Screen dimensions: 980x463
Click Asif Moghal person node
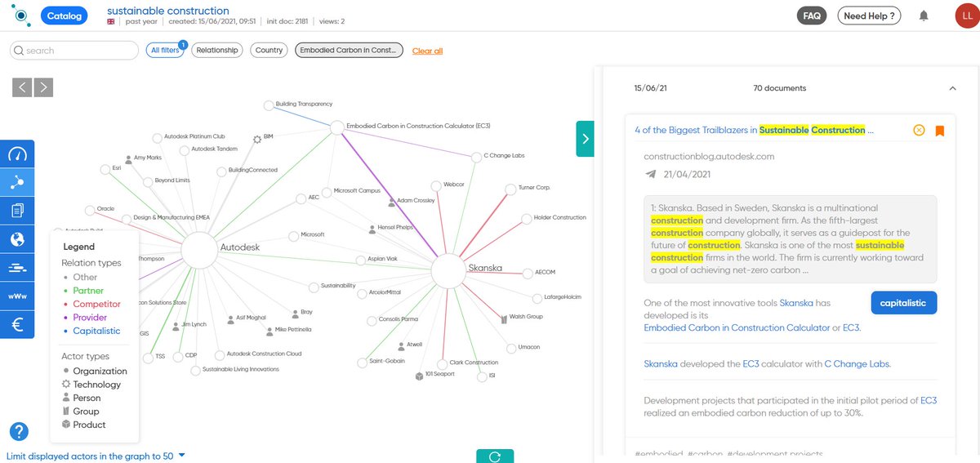[230, 318]
